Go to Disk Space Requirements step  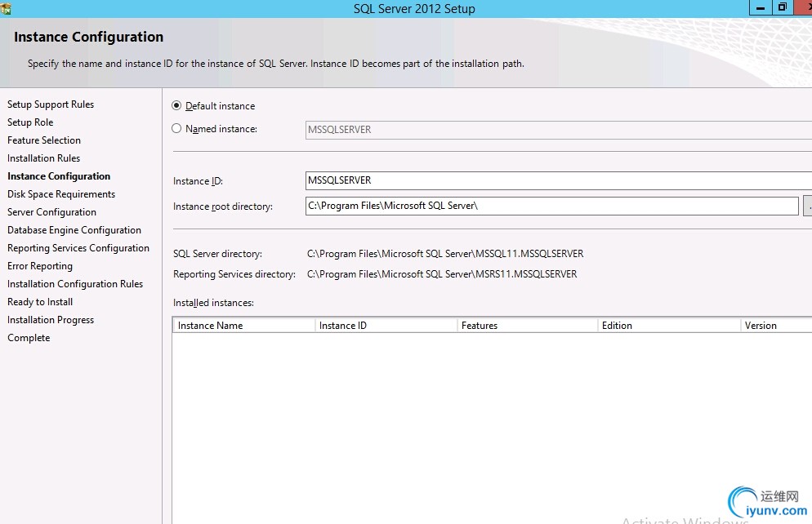tap(61, 194)
